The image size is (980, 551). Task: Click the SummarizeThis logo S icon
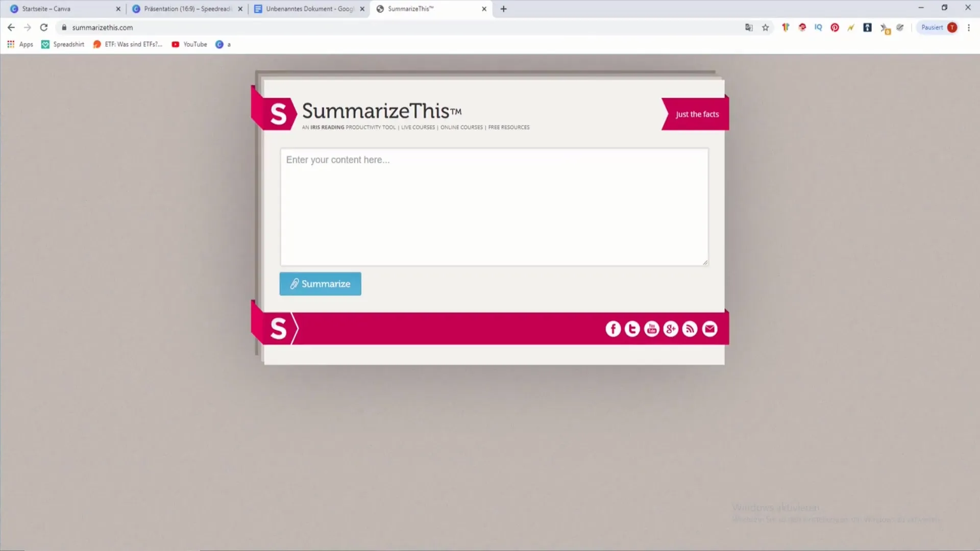point(278,113)
